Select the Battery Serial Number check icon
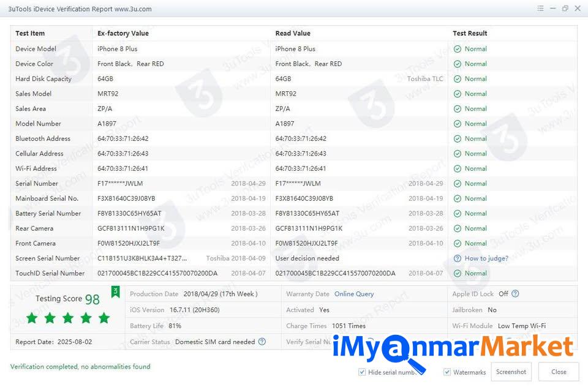The width and height of the screenshot is (588, 390). [457, 214]
